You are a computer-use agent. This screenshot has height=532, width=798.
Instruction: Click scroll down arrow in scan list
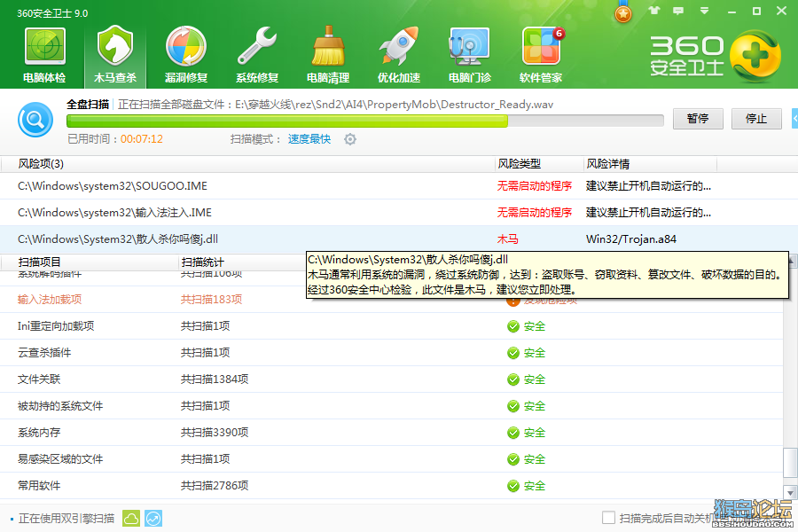(x=790, y=492)
